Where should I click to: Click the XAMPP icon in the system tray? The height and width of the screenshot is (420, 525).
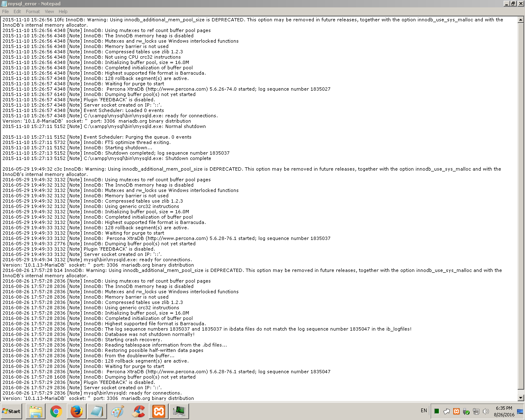coord(456,411)
